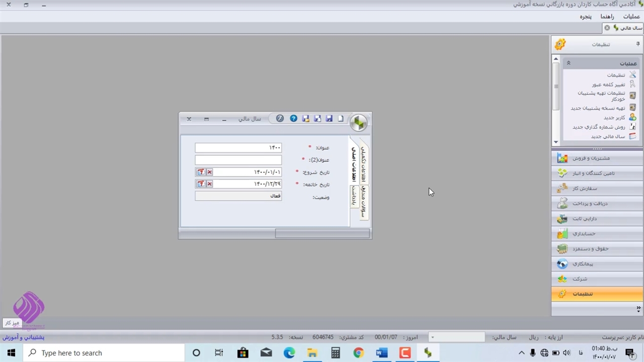The image size is (644, 362).
Task: Click the green cube application logo button
Action: (359, 123)
